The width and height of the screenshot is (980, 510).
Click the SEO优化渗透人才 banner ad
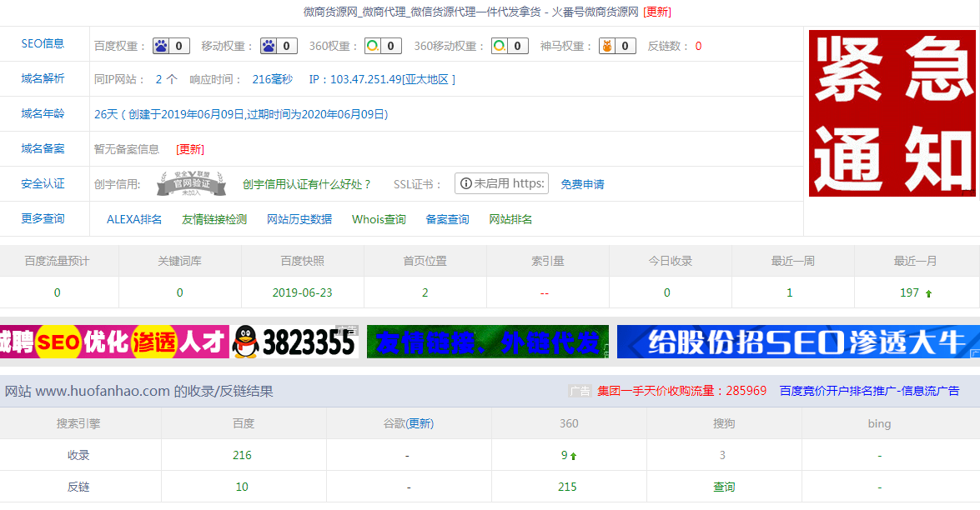(114, 342)
